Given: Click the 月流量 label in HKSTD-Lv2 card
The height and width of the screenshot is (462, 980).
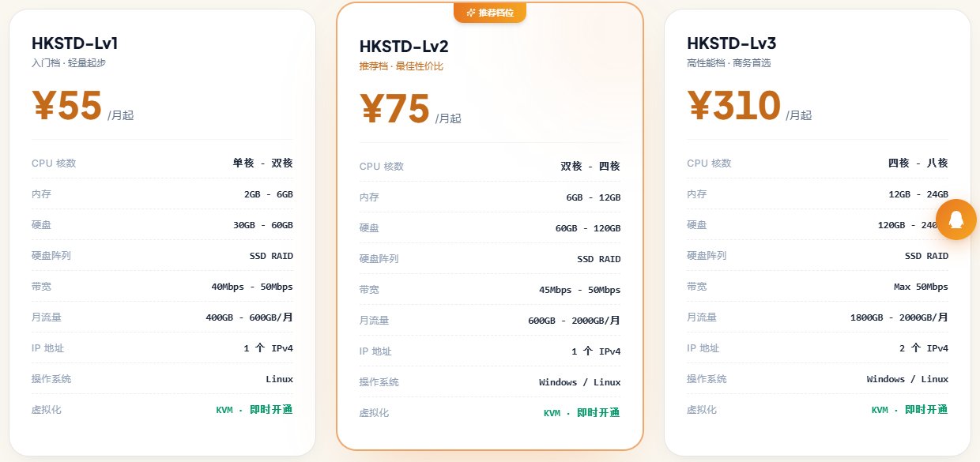Looking at the screenshot, I should click(x=374, y=321).
